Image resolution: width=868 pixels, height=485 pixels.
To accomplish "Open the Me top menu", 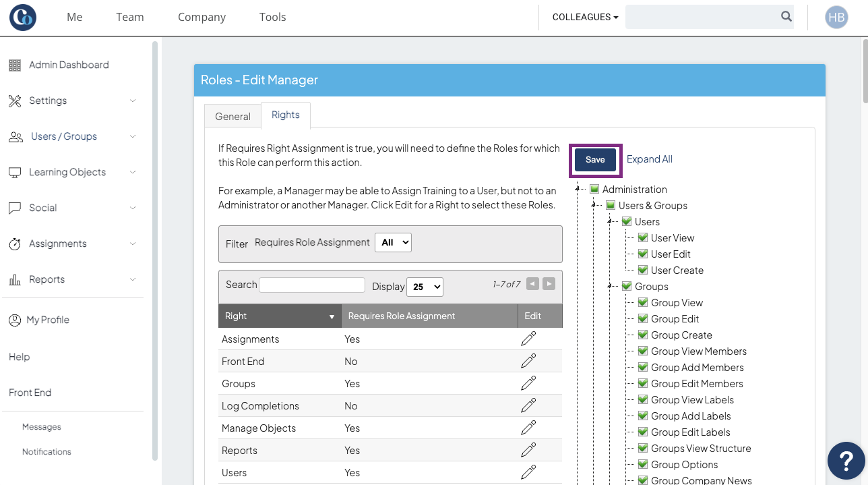I will (x=75, y=18).
